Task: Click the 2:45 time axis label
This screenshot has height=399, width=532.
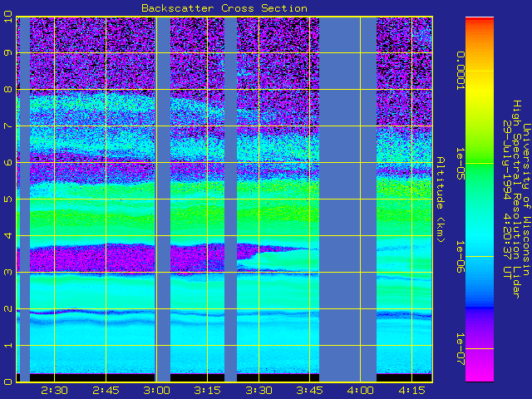Action: pyautogui.click(x=106, y=391)
